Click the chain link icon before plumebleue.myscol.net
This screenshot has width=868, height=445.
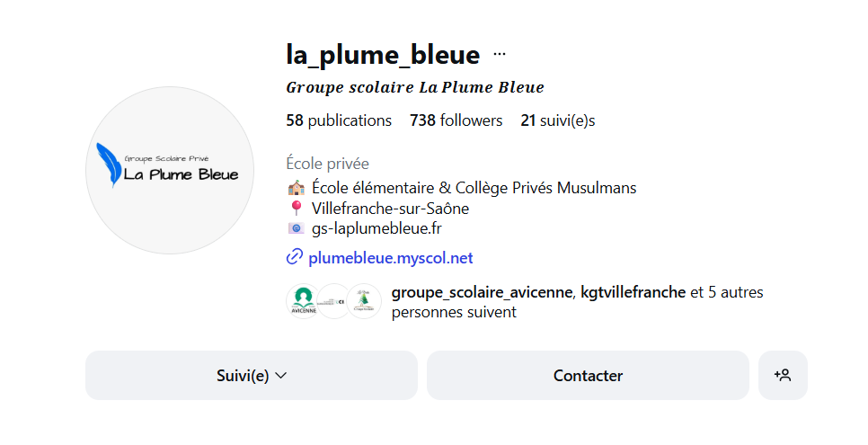[294, 258]
